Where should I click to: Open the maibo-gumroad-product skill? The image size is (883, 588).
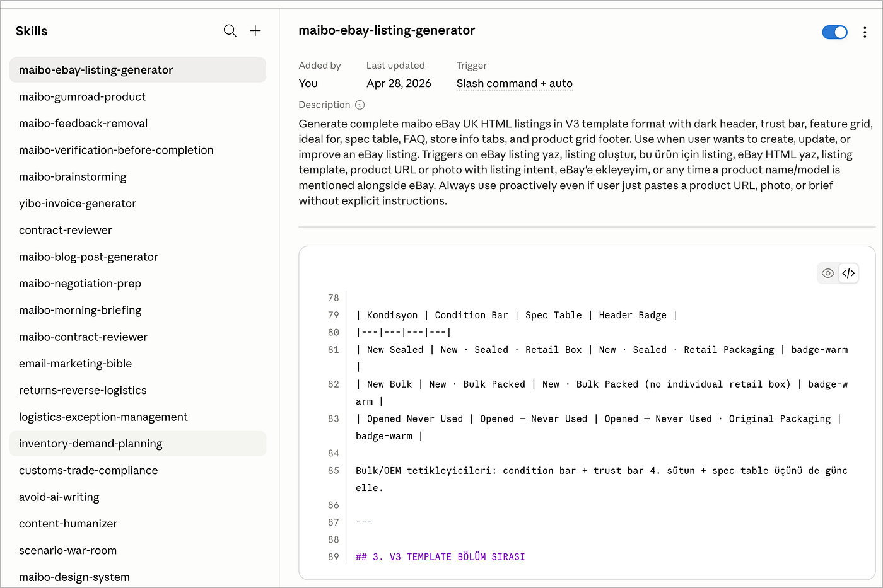(x=137, y=96)
